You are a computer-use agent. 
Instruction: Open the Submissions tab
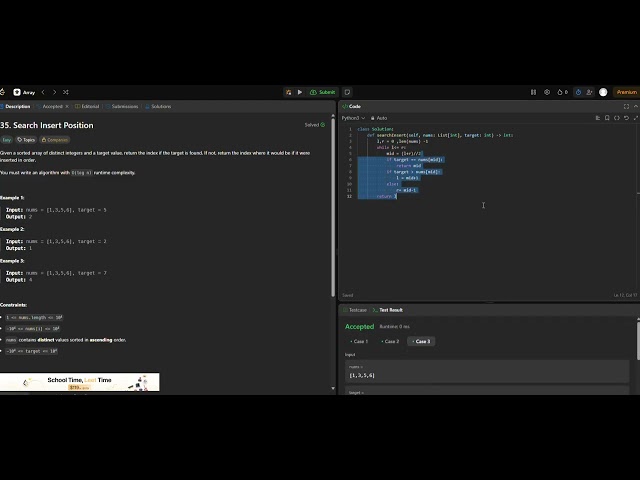coord(122,107)
